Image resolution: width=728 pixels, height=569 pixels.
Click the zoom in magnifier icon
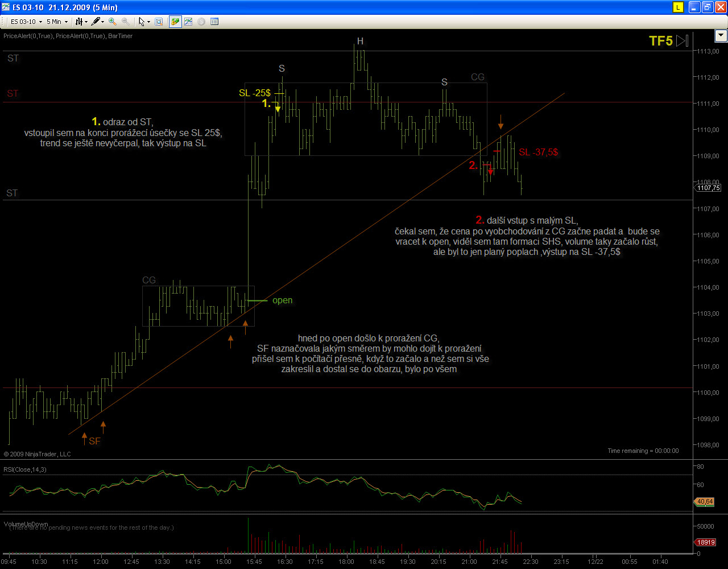coord(113,22)
